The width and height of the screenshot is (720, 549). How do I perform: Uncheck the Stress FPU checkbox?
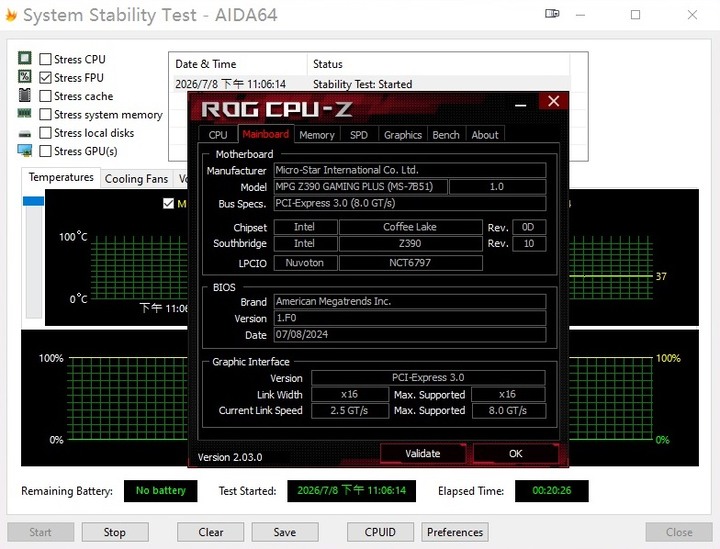45,78
